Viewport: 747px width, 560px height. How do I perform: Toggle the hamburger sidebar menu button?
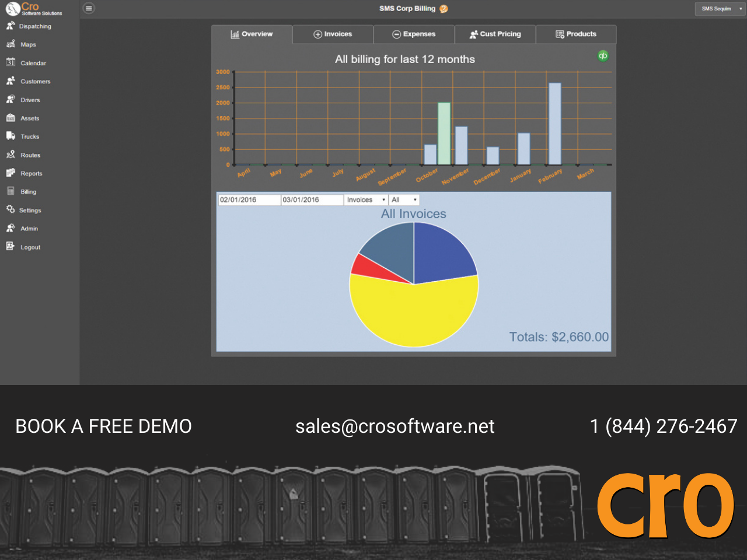[x=89, y=8]
